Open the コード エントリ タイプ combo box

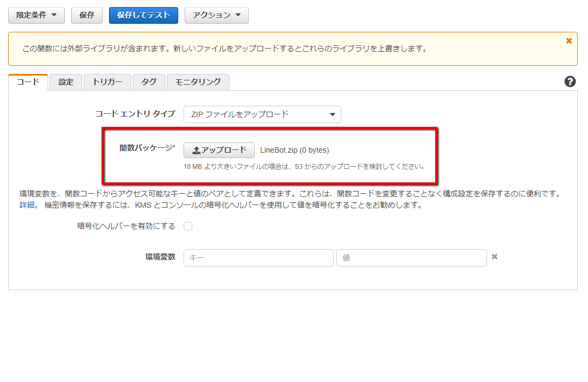click(x=262, y=114)
